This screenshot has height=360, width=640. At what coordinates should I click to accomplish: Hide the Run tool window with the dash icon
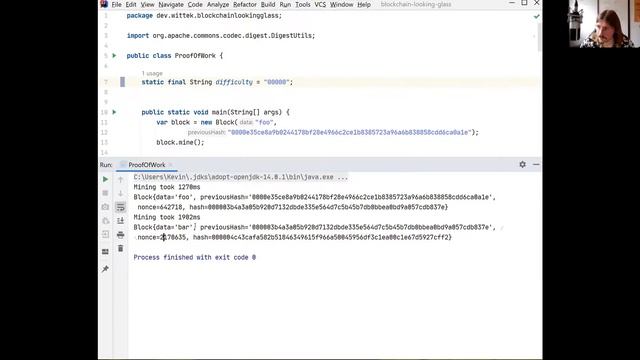536,164
